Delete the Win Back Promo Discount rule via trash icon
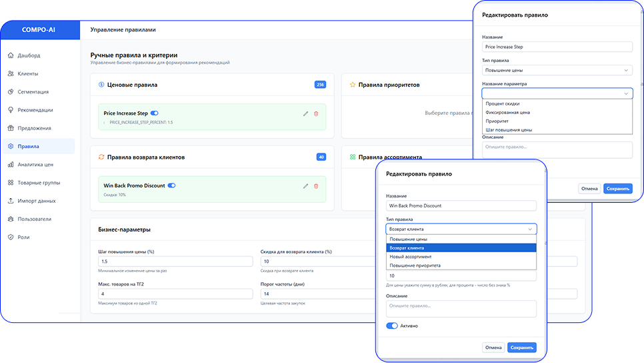 click(316, 186)
